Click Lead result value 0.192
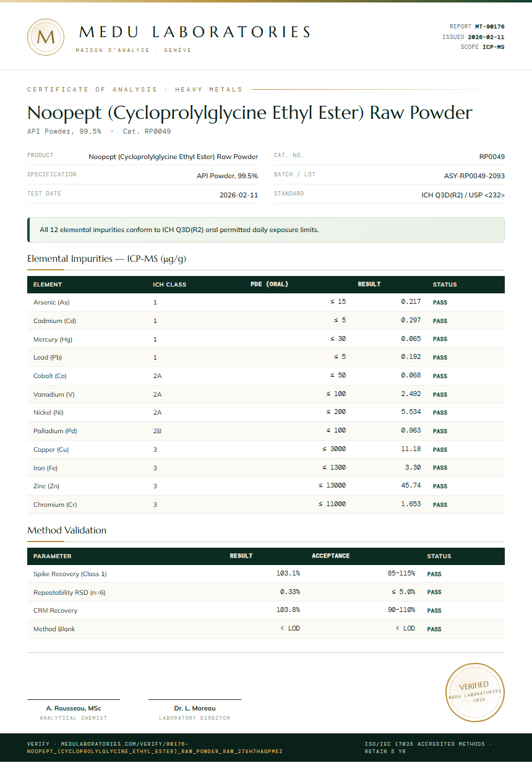The image size is (532, 781). pyautogui.click(x=411, y=357)
